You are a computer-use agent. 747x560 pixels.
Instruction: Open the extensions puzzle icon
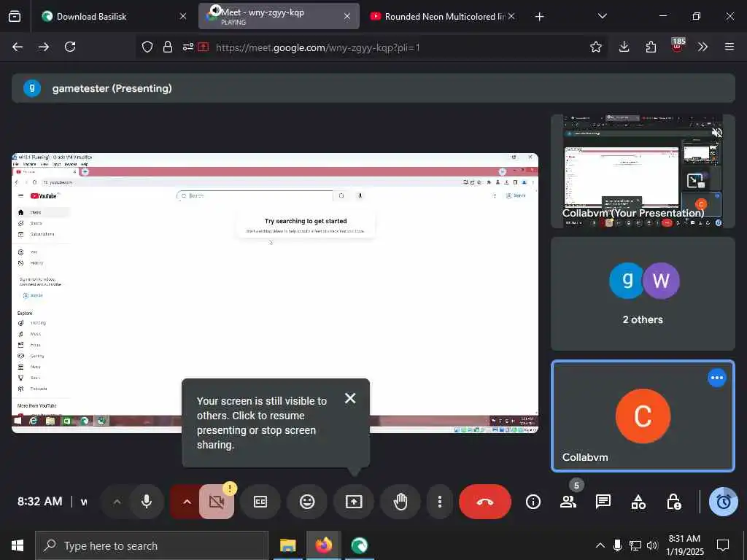coord(651,47)
